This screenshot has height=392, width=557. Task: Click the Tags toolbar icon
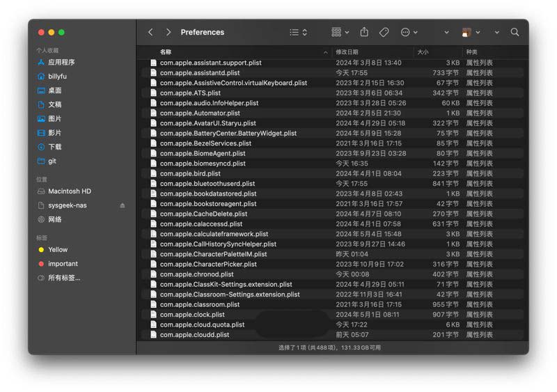click(384, 32)
